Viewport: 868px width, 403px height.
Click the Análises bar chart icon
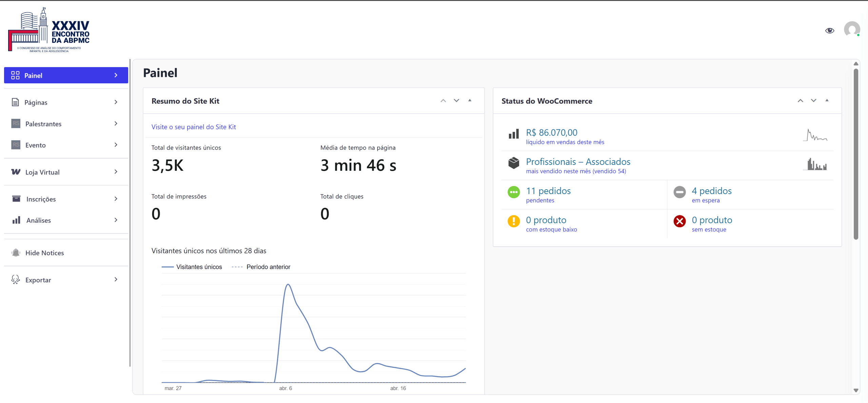point(16,220)
